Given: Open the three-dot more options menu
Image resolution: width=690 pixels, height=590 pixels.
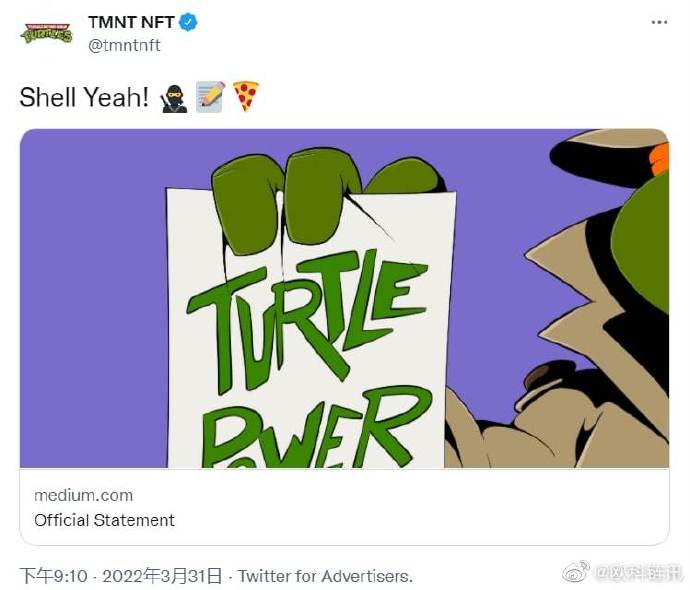Looking at the screenshot, I should coord(659,22).
